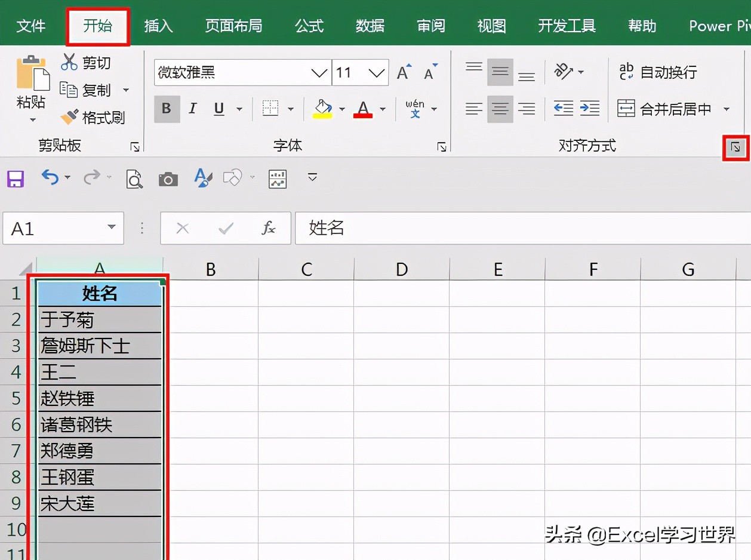Open the 审阅 Review tab

pos(431,26)
